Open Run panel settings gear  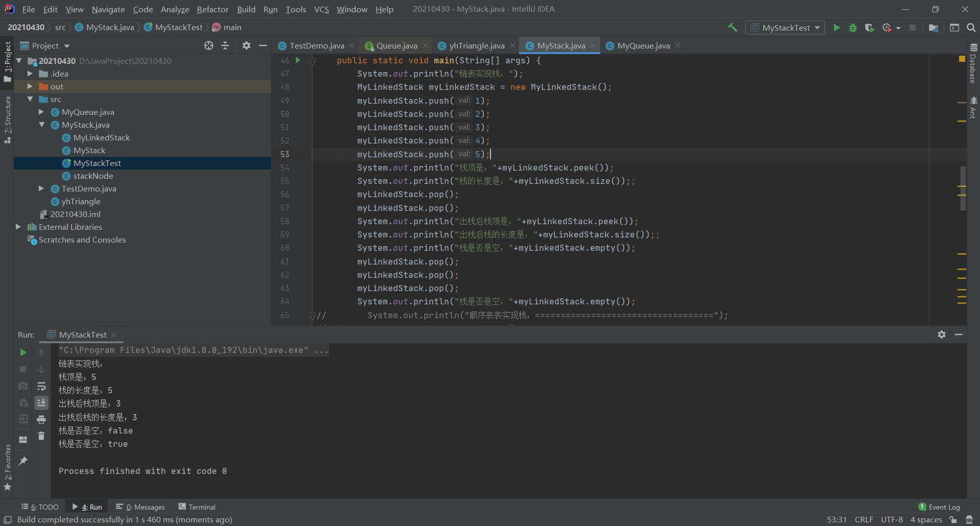pyautogui.click(x=942, y=334)
